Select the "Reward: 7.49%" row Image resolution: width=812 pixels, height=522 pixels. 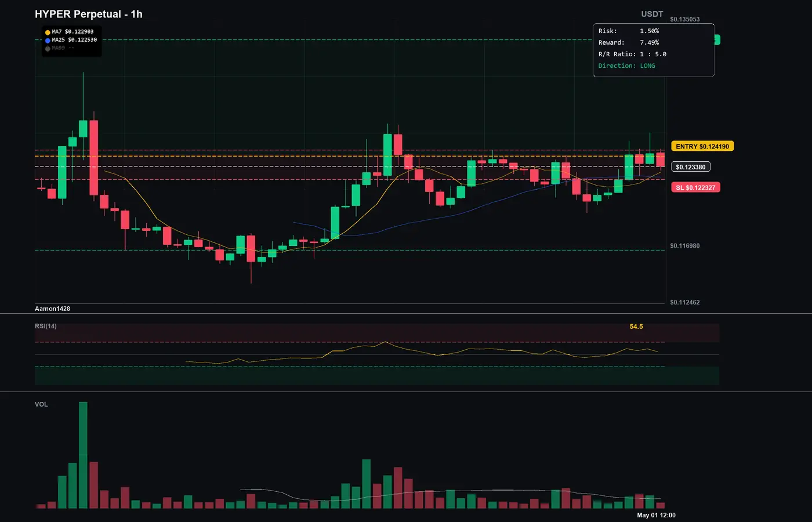pyautogui.click(x=629, y=43)
